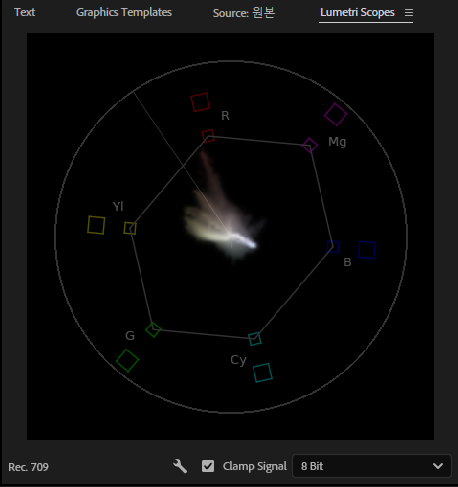Click the inner magenta target box
The image size is (458, 487).
[310, 145]
